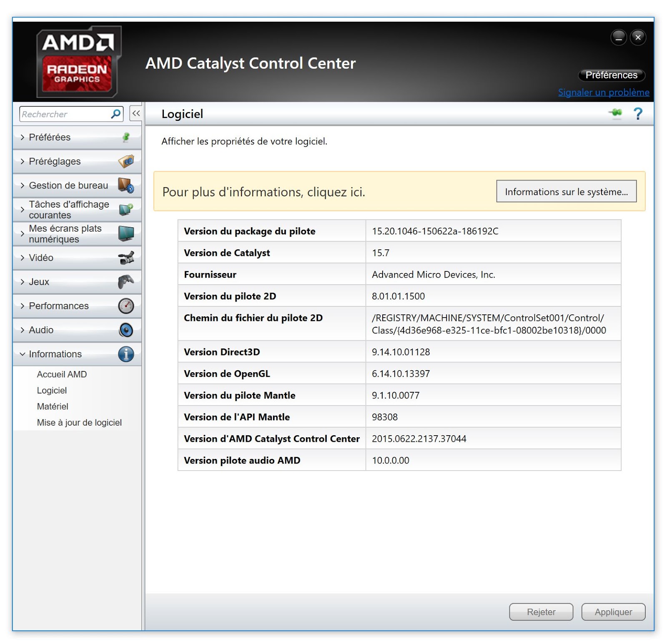
Task: Click the Jeux gamepad icon
Action: click(x=126, y=282)
